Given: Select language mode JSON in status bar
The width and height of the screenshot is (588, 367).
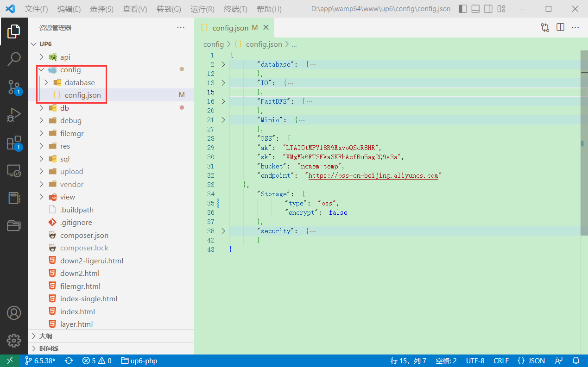Looking at the screenshot, I should 531,361.
